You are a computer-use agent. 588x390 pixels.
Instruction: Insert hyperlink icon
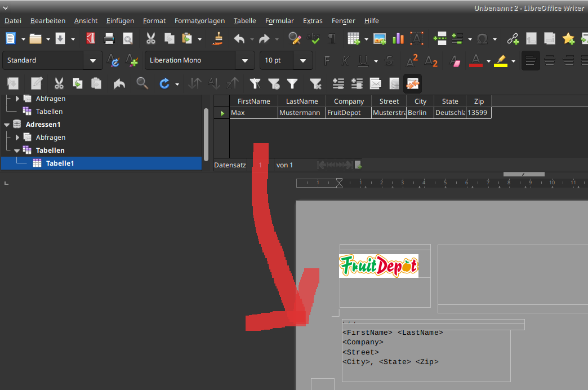[513, 38]
